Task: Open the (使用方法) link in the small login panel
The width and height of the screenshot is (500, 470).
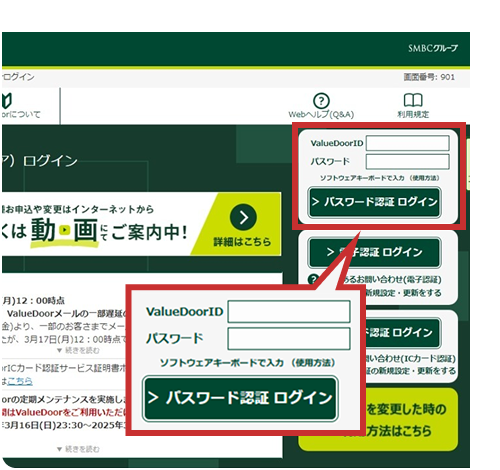Action: point(424,178)
